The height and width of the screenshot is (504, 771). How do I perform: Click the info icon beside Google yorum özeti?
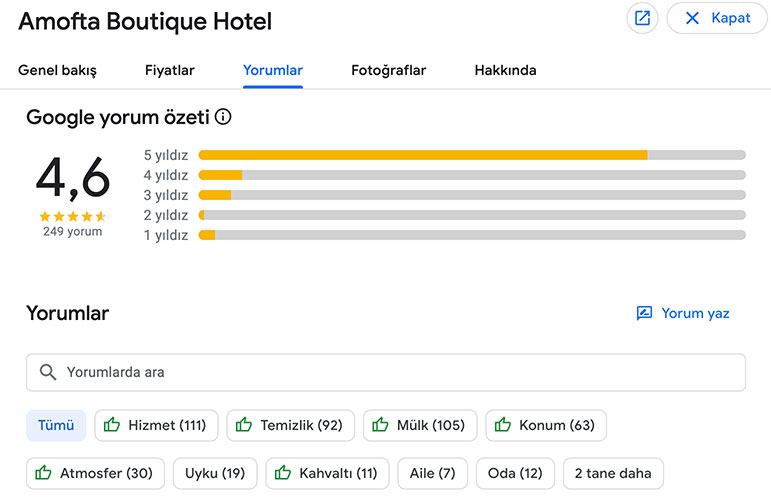[x=223, y=117]
